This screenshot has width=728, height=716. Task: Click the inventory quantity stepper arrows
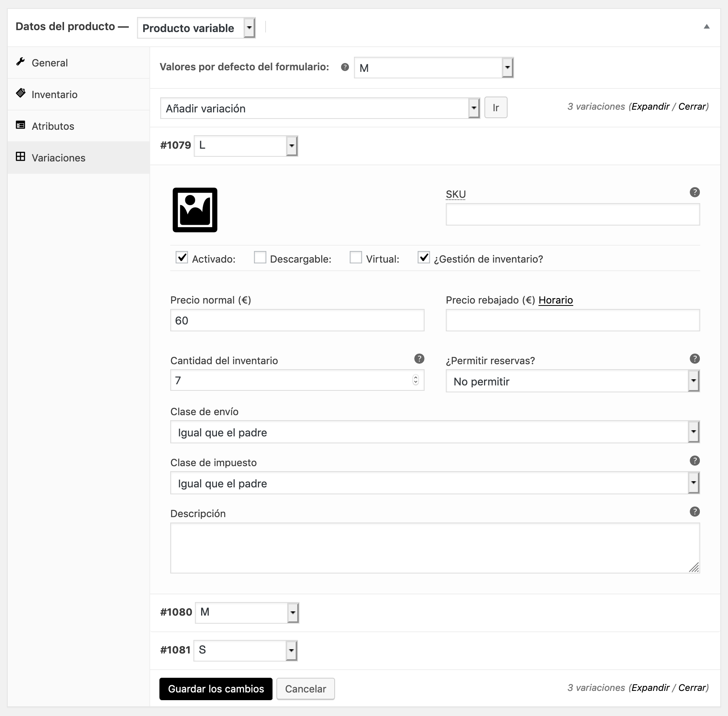coord(415,380)
